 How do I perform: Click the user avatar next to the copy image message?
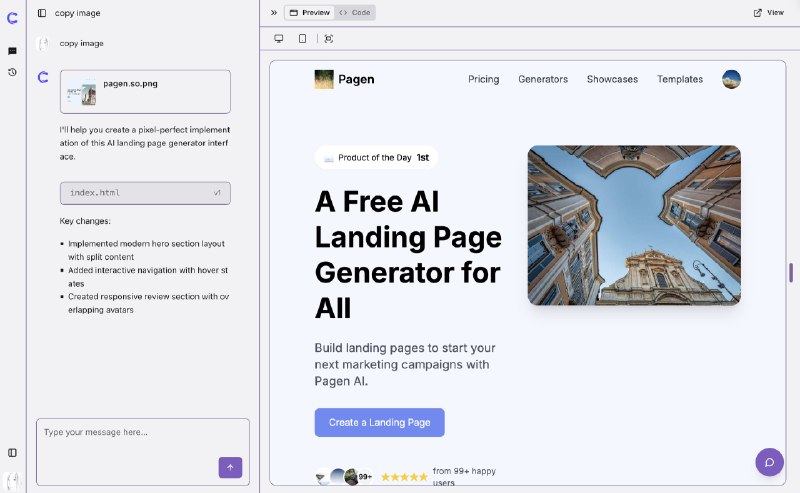coord(43,44)
